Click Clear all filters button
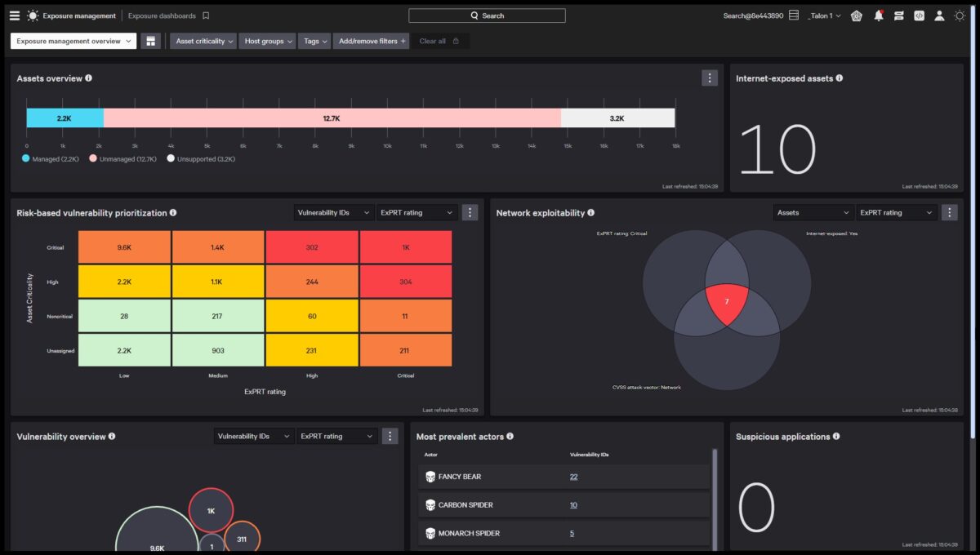The image size is (980, 555). pyautogui.click(x=439, y=41)
